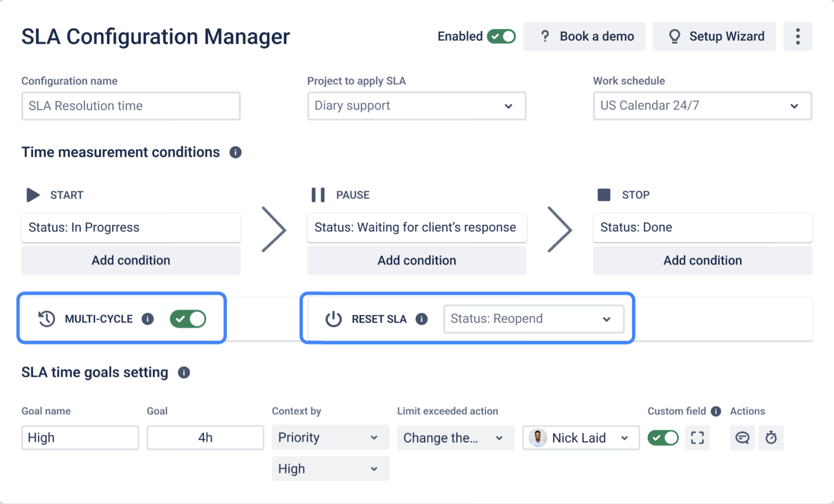
Task: Click the comment action icon
Action: [x=742, y=437]
